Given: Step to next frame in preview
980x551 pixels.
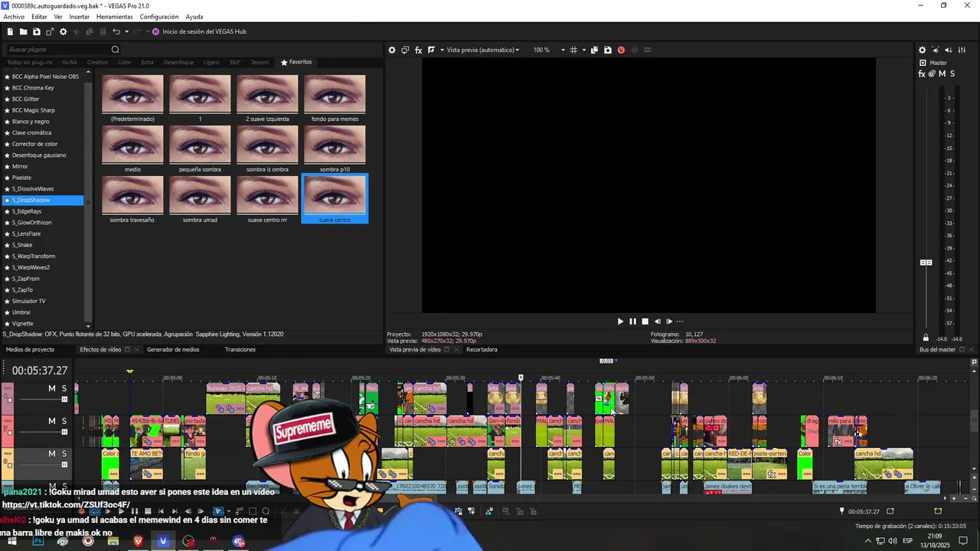Looking at the screenshot, I should point(669,321).
